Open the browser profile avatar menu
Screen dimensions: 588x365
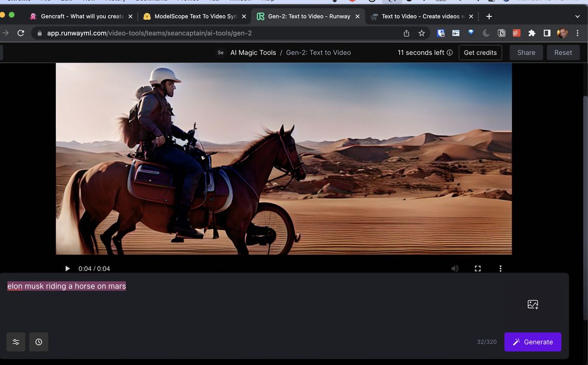tap(562, 33)
